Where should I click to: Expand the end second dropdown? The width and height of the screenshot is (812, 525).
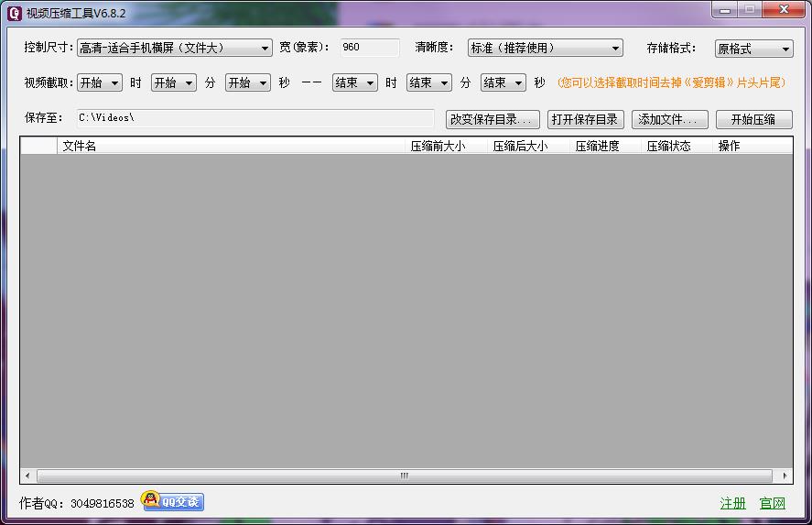[x=503, y=82]
